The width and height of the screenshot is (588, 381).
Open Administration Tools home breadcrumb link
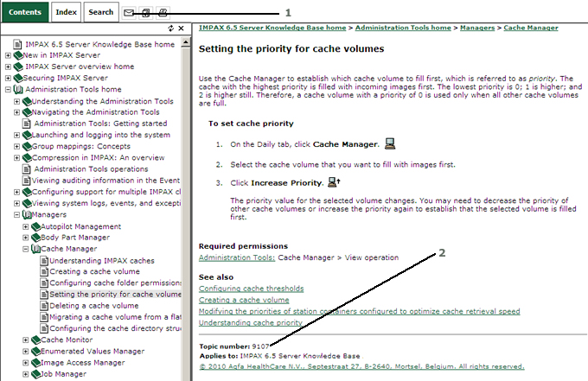pyautogui.click(x=403, y=28)
